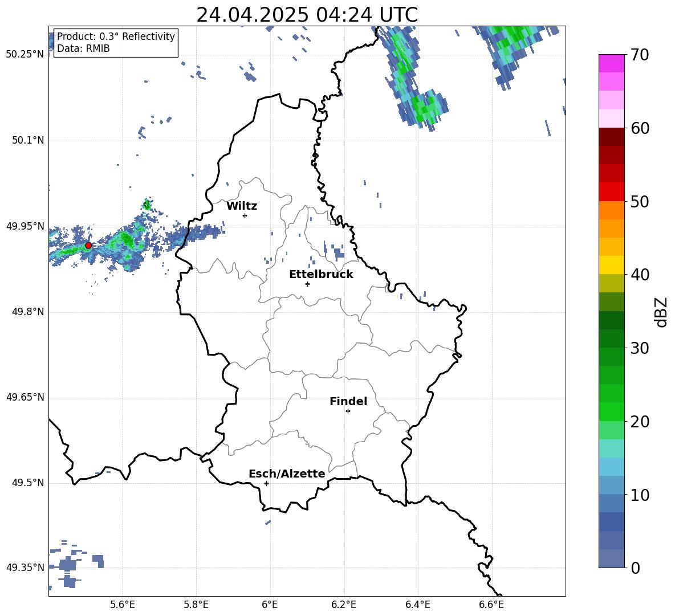
Task: Click the Ettelbruck cross marker
Action: [307, 284]
